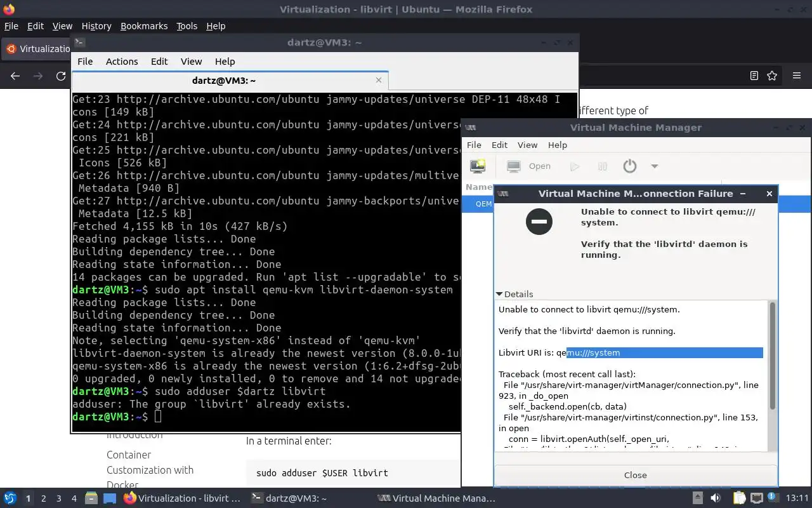Click the Pause VM icon in Virtual Machine Manager
Image resolution: width=812 pixels, height=508 pixels.
[603, 166]
